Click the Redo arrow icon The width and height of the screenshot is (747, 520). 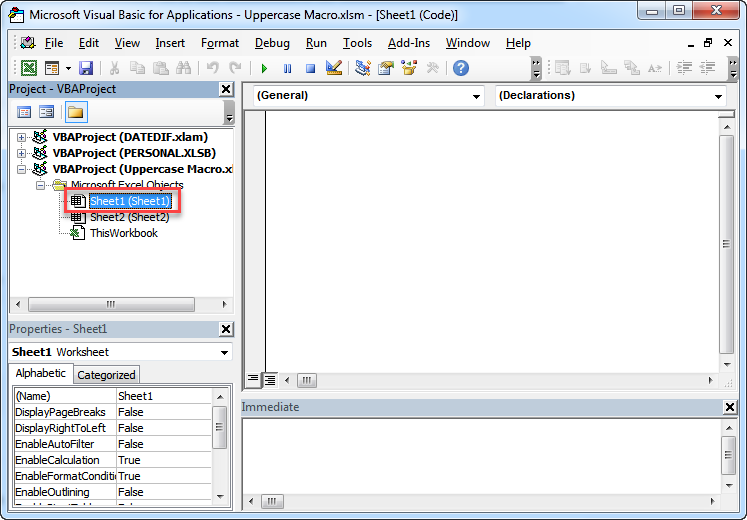point(235,68)
